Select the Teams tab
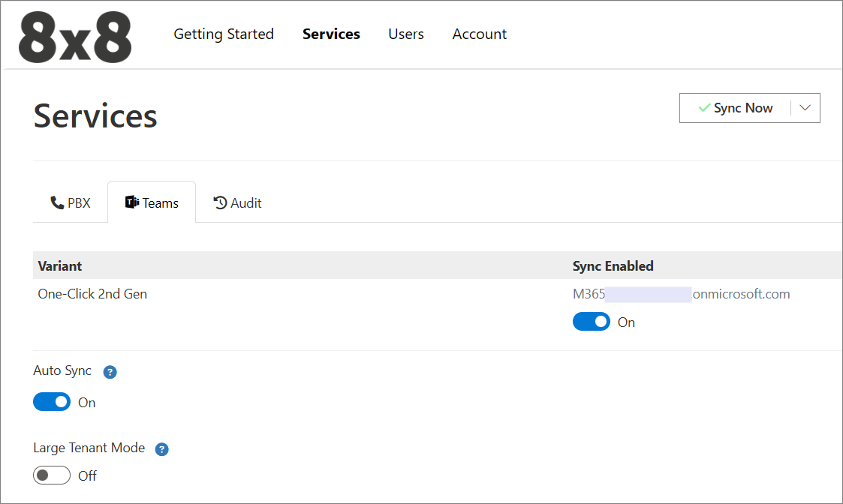 152,202
